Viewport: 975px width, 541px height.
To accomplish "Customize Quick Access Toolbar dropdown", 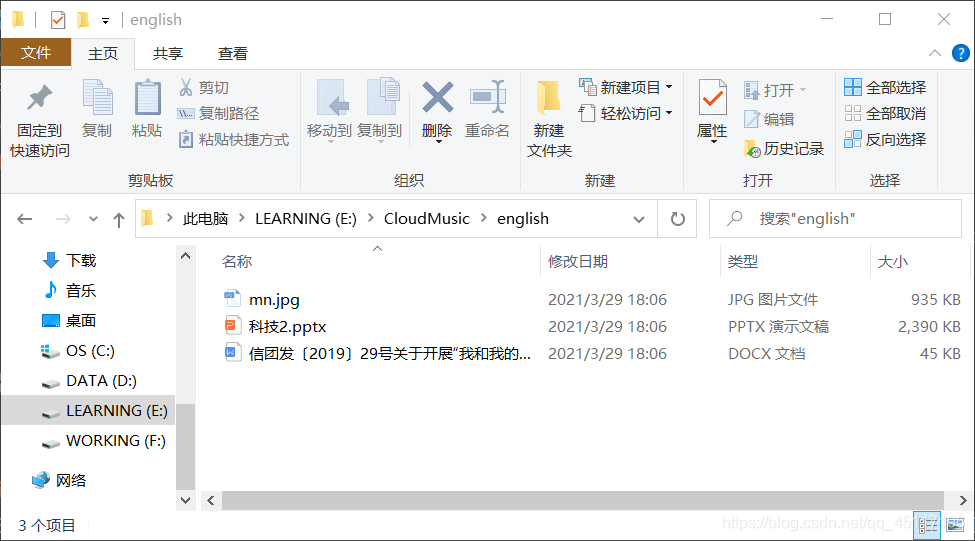I will point(106,21).
